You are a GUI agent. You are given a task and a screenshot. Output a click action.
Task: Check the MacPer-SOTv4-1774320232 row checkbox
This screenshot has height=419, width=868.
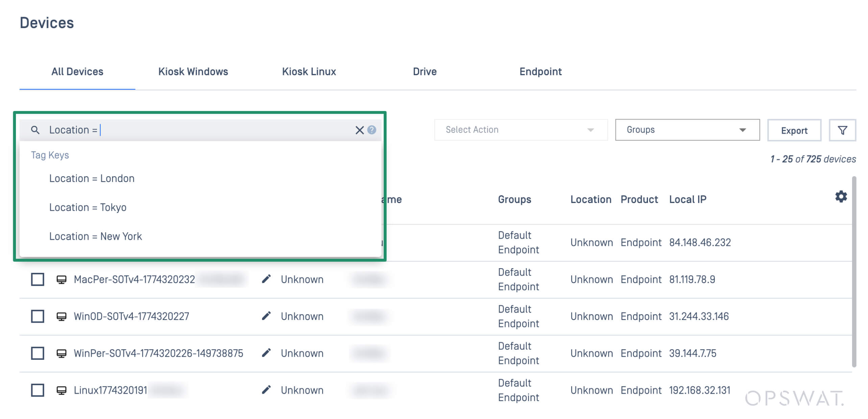click(x=38, y=279)
